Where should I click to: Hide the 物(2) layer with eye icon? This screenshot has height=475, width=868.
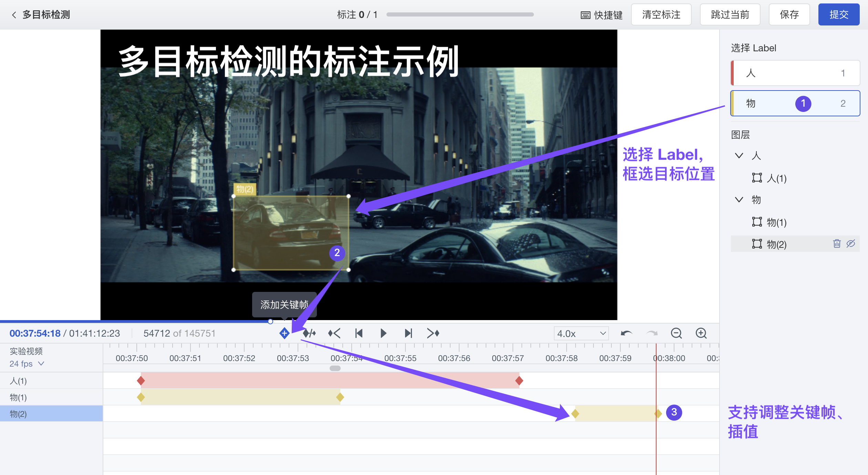(851, 244)
